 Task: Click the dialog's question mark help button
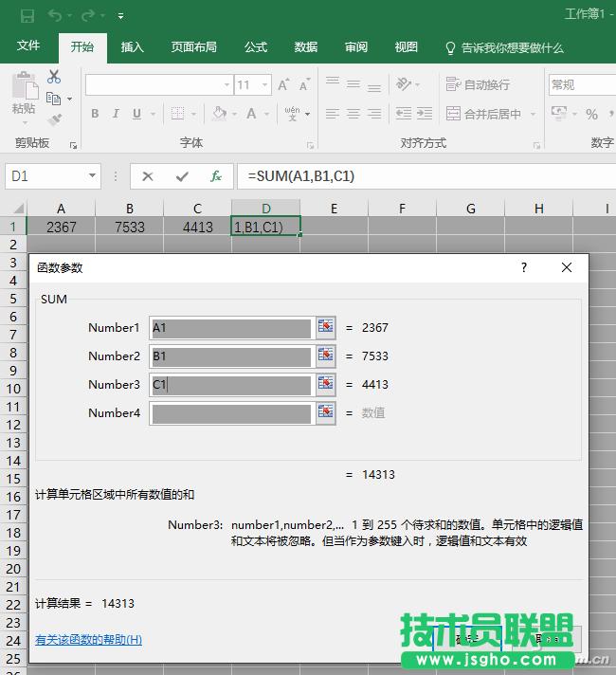pos(523,268)
